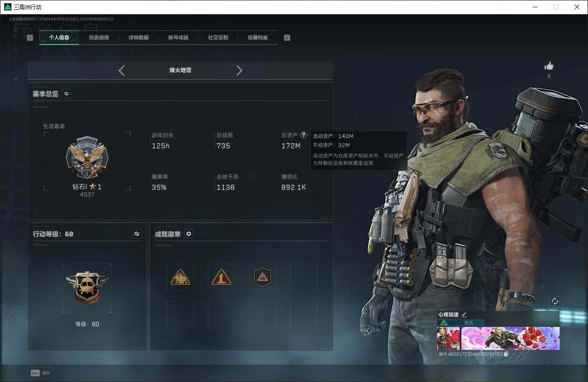
Task: Click the question mark next to 总资产
Action: coord(303,135)
